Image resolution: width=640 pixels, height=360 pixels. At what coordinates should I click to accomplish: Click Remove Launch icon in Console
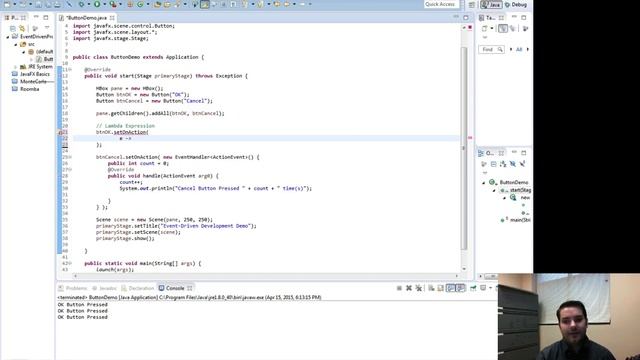click(x=409, y=288)
